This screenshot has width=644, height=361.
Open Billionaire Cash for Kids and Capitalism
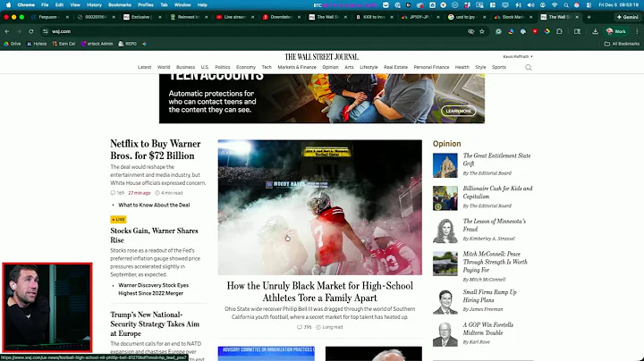[x=497, y=192]
